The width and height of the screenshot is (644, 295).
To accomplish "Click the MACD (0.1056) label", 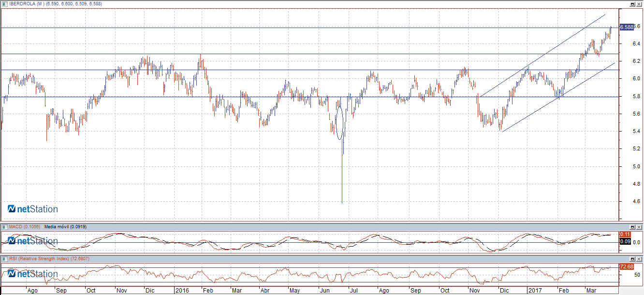I will [x=24, y=226].
